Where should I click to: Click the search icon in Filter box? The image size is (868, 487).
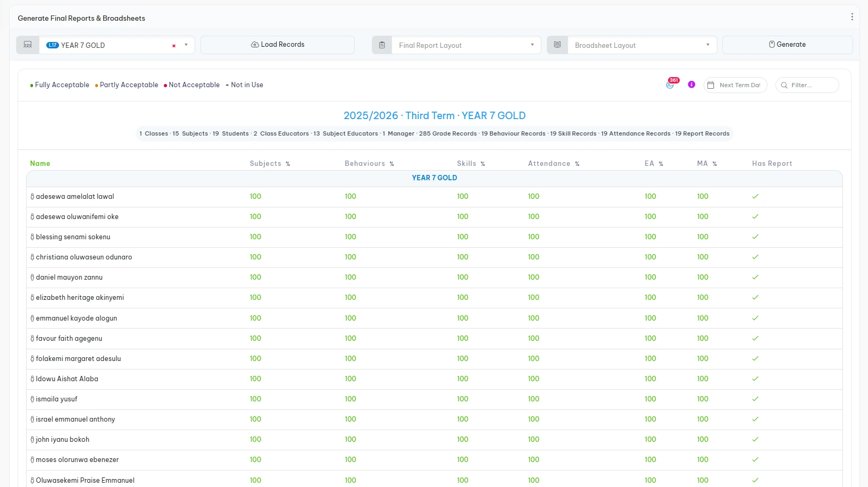point(784,85)
